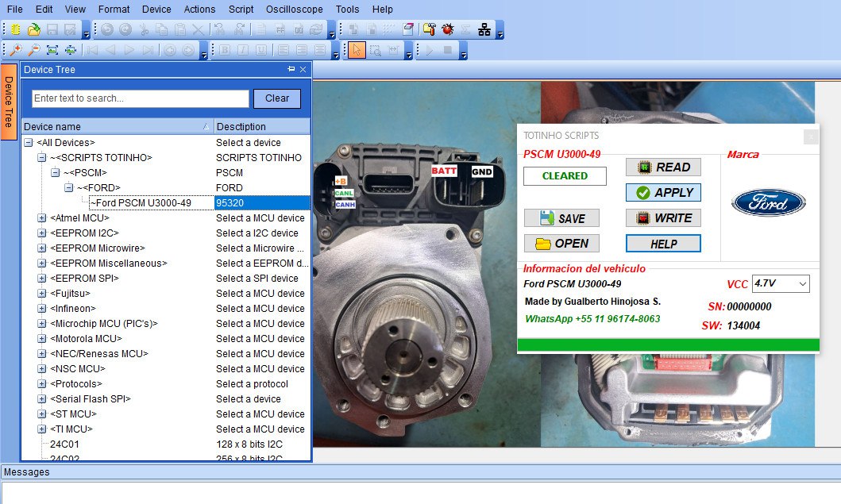Expand the Motorola MCU tree node
The height and width of the screenshot is (504, 841).
pos(41,339)
